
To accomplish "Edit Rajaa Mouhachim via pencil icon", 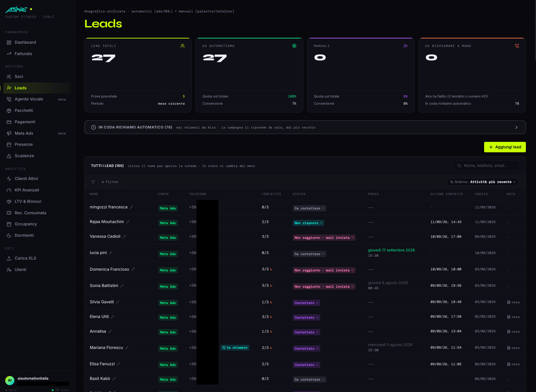I will pos(128,222).
